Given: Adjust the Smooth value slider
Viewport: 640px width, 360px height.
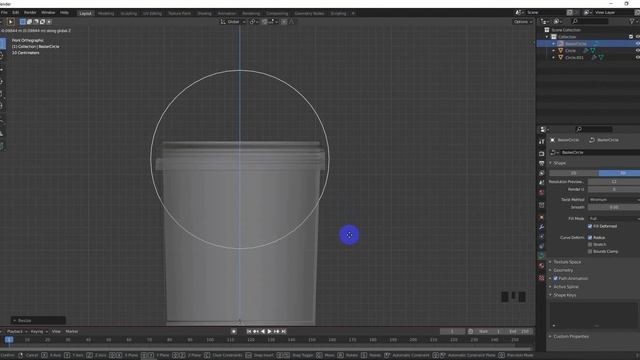Looking at the screenshot, I should [x=614, y=207].
